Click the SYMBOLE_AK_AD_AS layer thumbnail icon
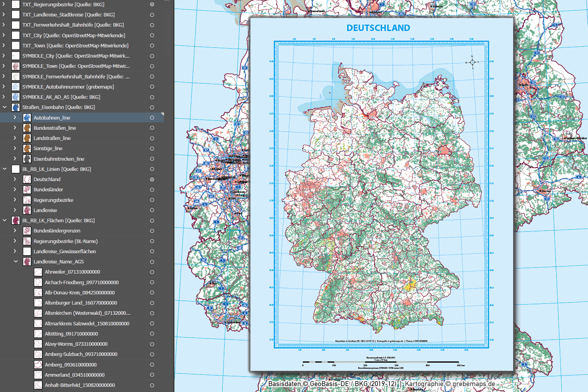The height and width of the screenshot is (392, 588). (x=16, y=97)
